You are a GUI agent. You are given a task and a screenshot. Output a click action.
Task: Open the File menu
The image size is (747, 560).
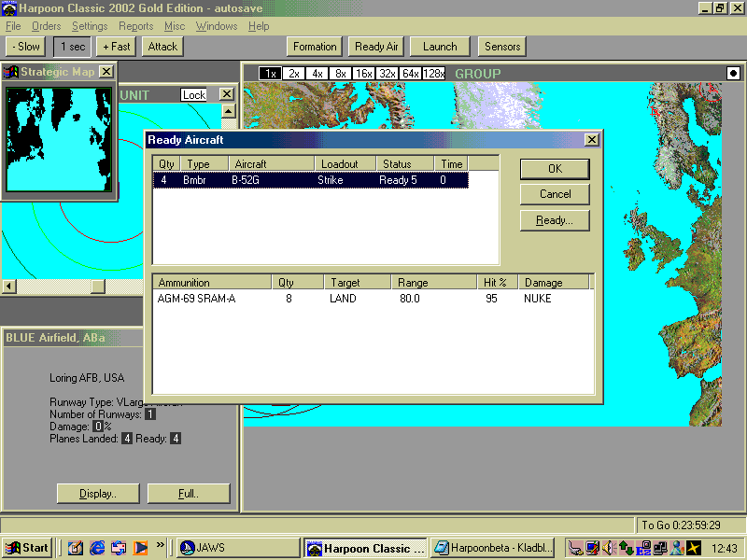[13, 26]
